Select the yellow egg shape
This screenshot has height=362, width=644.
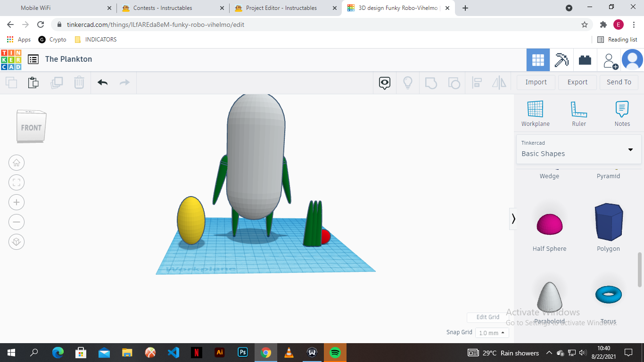[x=191, y=221]
